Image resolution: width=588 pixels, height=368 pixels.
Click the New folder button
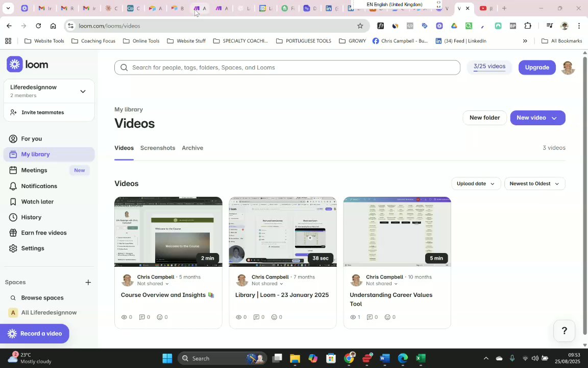tap(484, 118)
